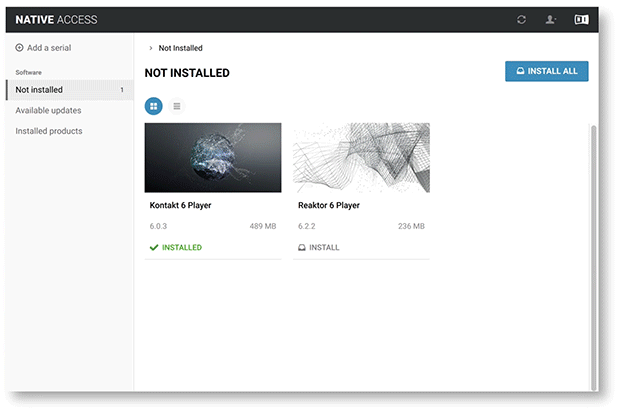Click the green checkmark on Kontakt 6 Player
This screenshot has width=620, height=412.
tap(153, 247)
